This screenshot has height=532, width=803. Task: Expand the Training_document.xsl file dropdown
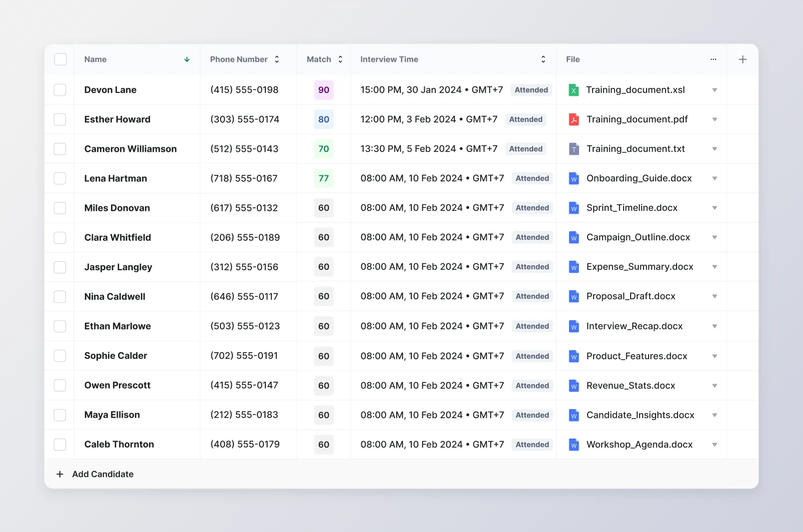pos(715,90)
